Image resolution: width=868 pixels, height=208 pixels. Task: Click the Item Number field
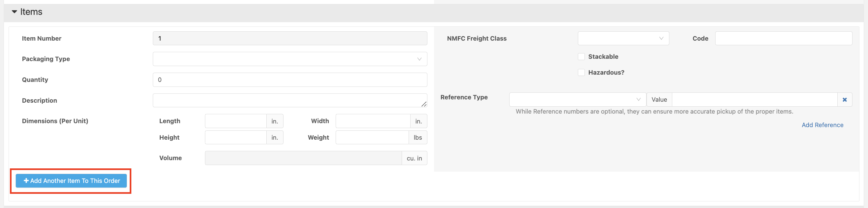tap(290, 38)
